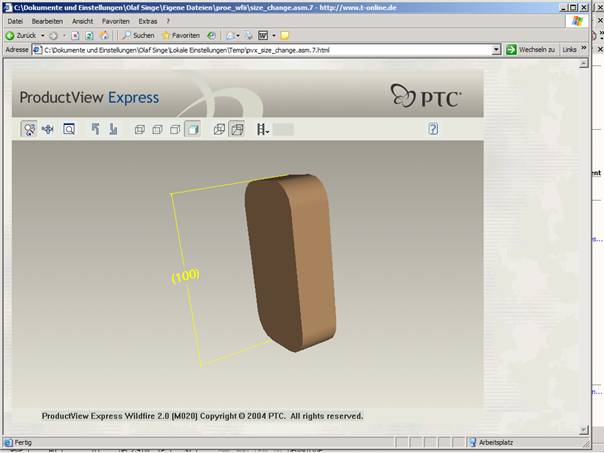Click the PTC logo

click(426, 96)
